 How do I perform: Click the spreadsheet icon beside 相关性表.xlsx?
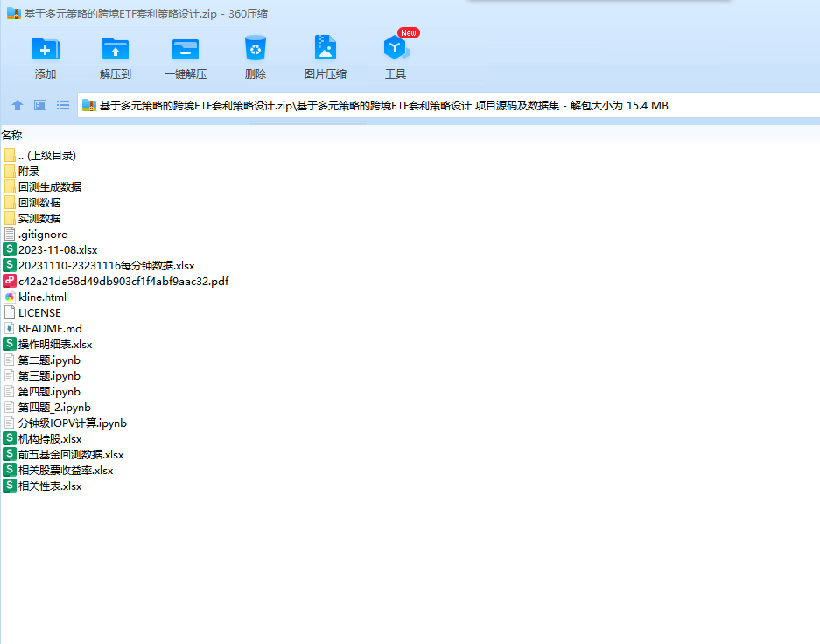tap(10, 486)
